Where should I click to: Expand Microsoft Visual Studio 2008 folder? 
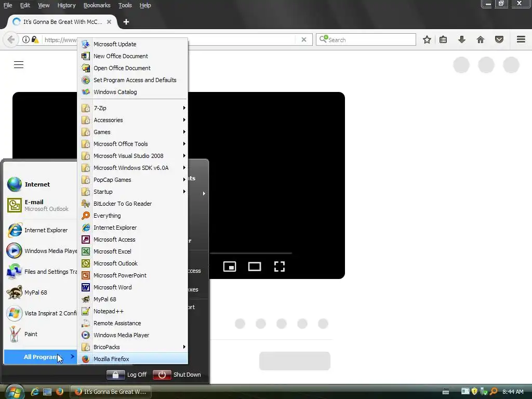[132, 156]
